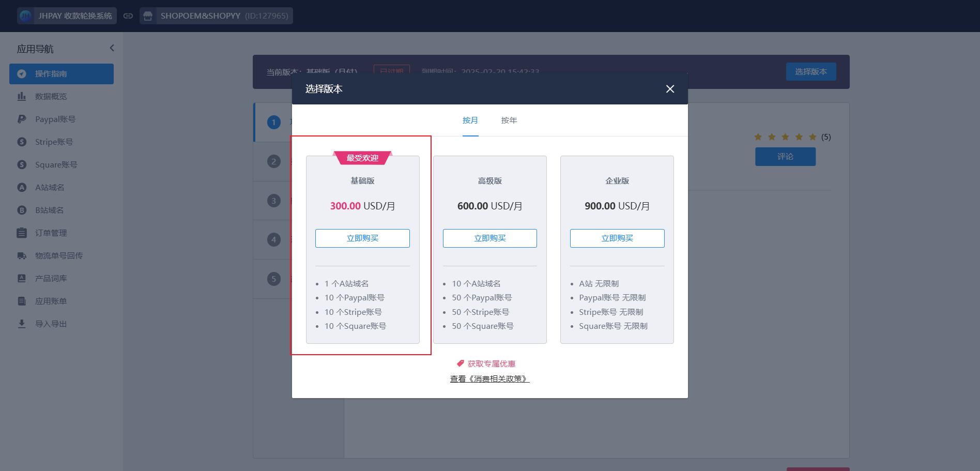Click the 应用导航 sidebar heading

35,49
